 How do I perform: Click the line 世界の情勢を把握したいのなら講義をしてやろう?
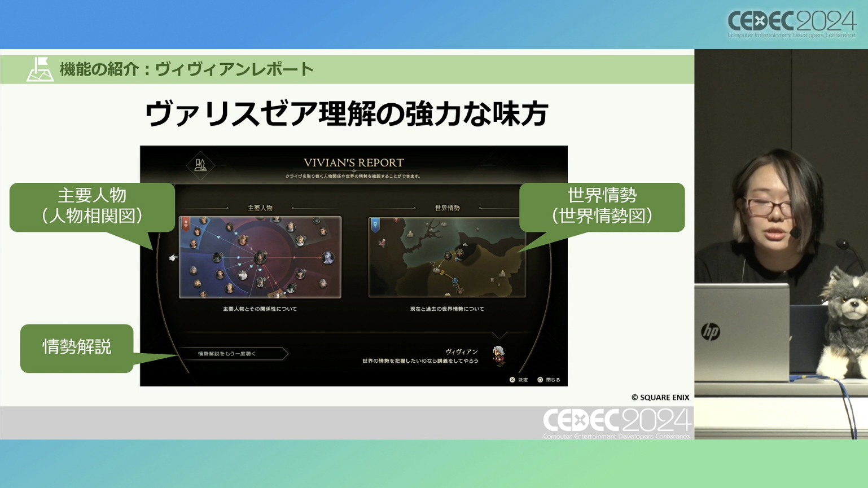coord(420,360)
